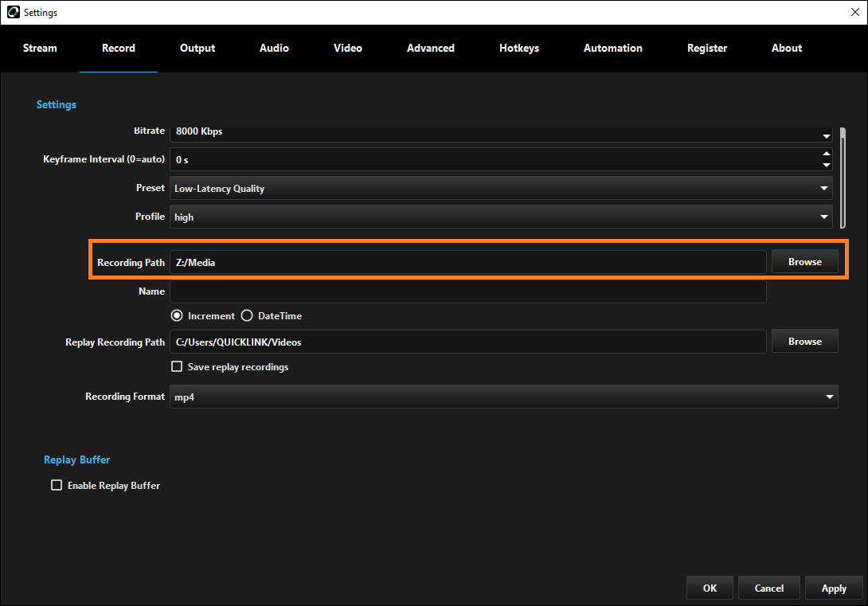Enable the Replay Buffer checkbox
The height and width of the screenshot is (606, 868).
(x=57, y=485)
